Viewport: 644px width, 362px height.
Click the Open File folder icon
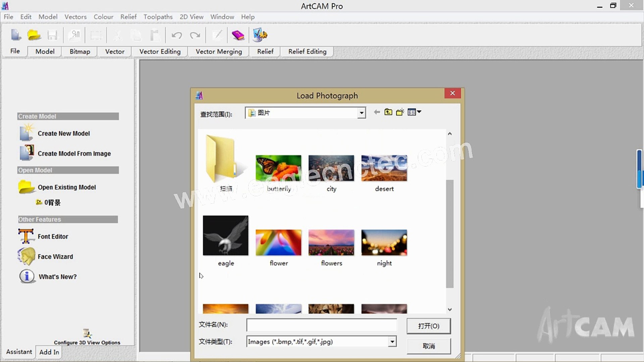coord(34,35)
